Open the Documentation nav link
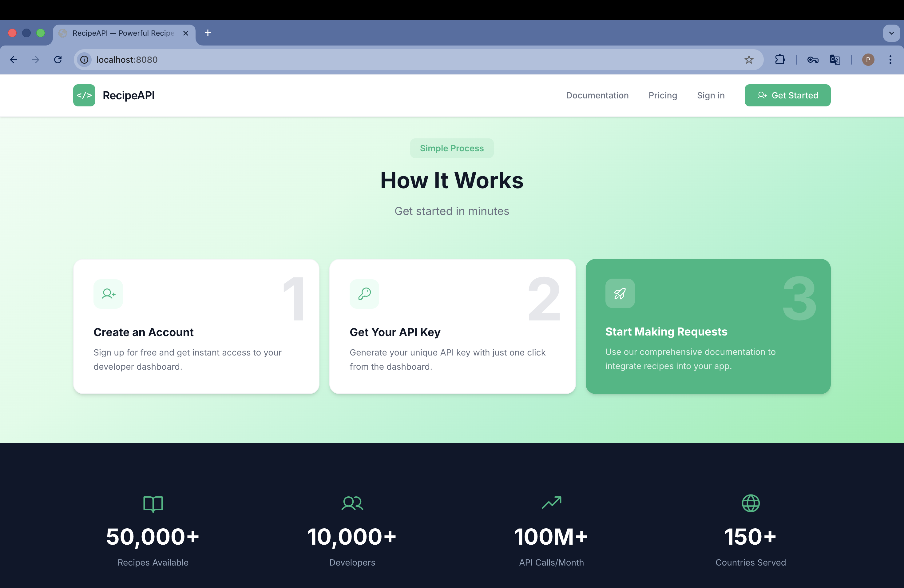Image resolution: width=904 pixels, height=588 pixels. click(597, 95)
